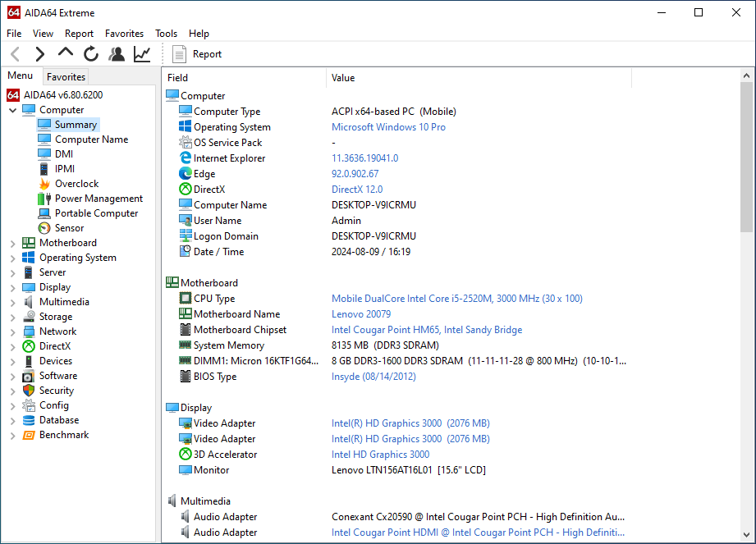Click the Up level arrow icon

66,54
